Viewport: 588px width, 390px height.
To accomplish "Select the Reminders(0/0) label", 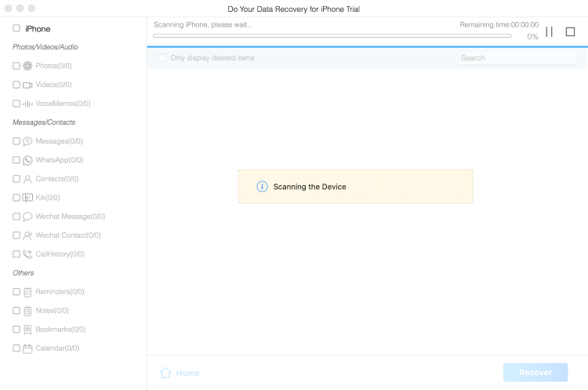I will pos(60,292).
